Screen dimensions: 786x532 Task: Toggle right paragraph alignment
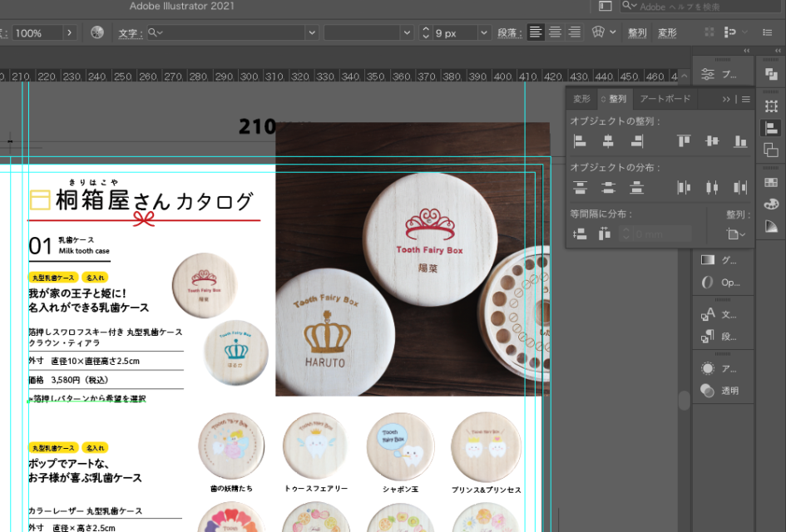[575, 32]
